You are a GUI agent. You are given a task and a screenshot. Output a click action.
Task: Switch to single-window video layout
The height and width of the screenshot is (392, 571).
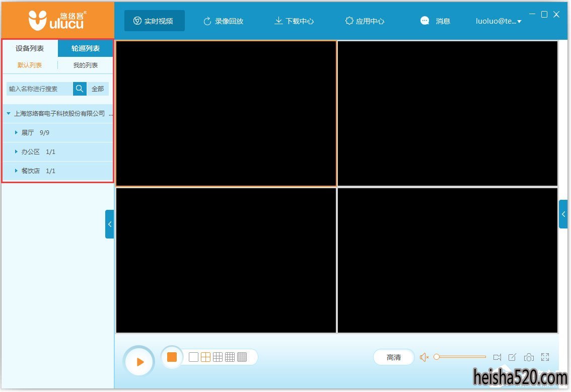(x=193, y=357)
